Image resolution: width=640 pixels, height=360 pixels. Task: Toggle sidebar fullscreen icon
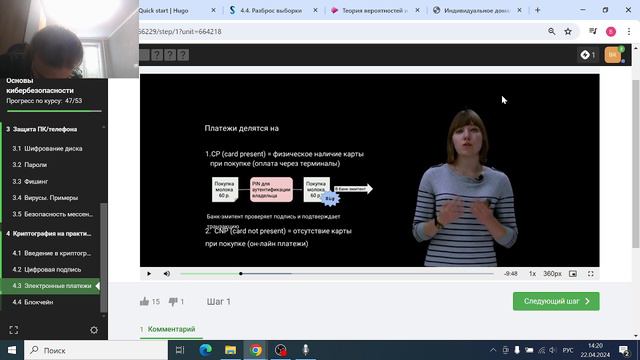13,330
